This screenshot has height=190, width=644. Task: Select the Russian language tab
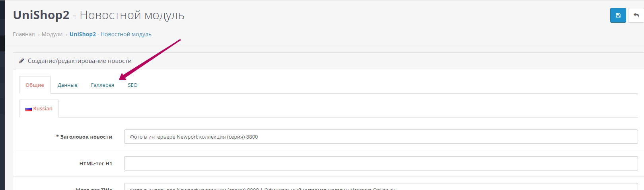[39, 109]
